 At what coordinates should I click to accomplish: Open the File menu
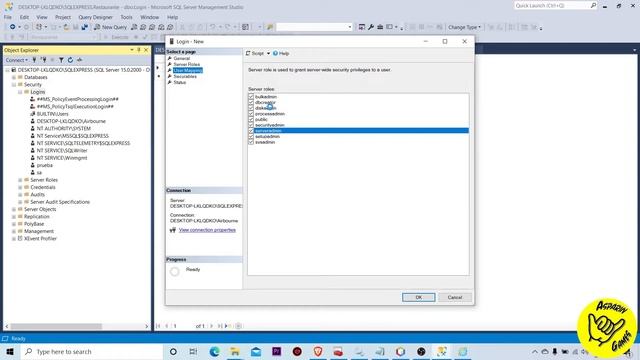(x=8, y=17)
